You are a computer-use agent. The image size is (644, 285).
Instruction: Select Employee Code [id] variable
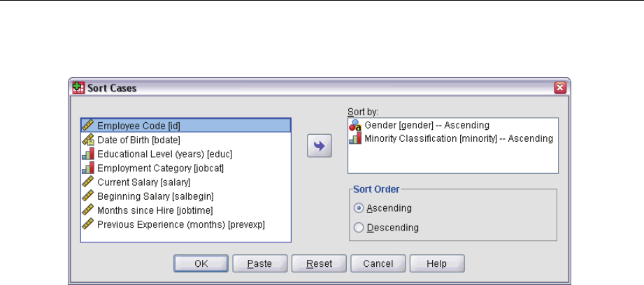(186, 126)
